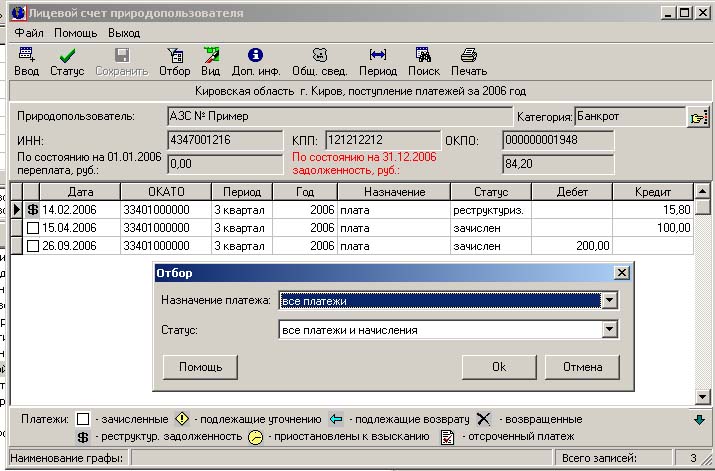This screenshot has width=715, height=471.
Task: Click the Поиск search icon
Action: [x=423, y=62]
